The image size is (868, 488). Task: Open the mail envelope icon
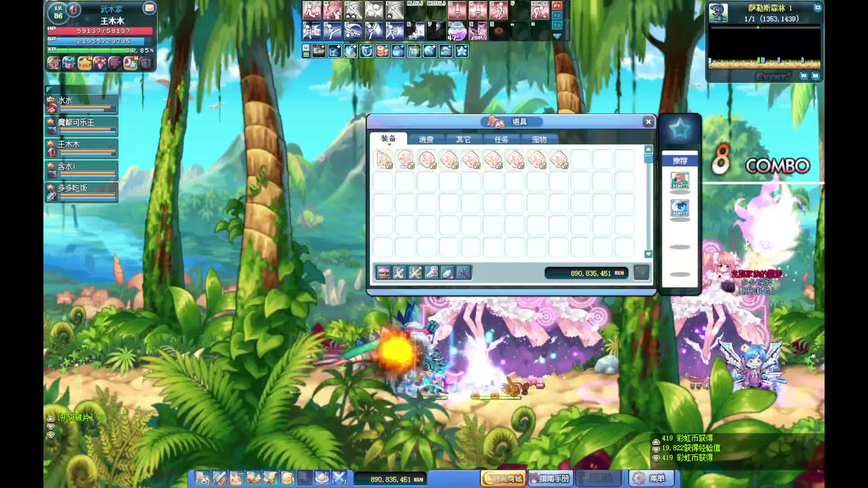(149, 8)
